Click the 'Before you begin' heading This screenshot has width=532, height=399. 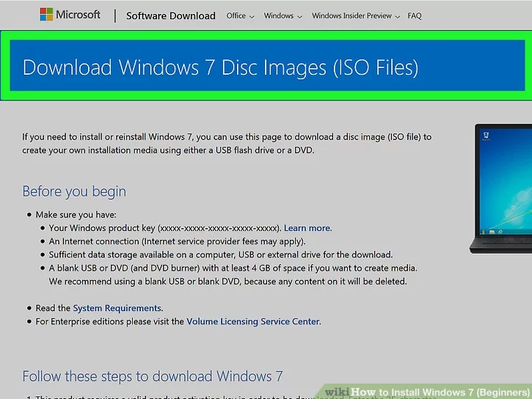[74, 191]
